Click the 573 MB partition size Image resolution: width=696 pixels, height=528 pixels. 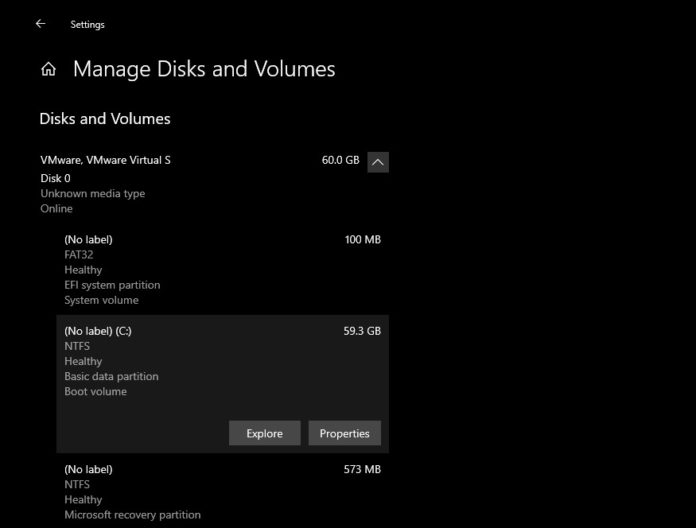coord(361,469)
